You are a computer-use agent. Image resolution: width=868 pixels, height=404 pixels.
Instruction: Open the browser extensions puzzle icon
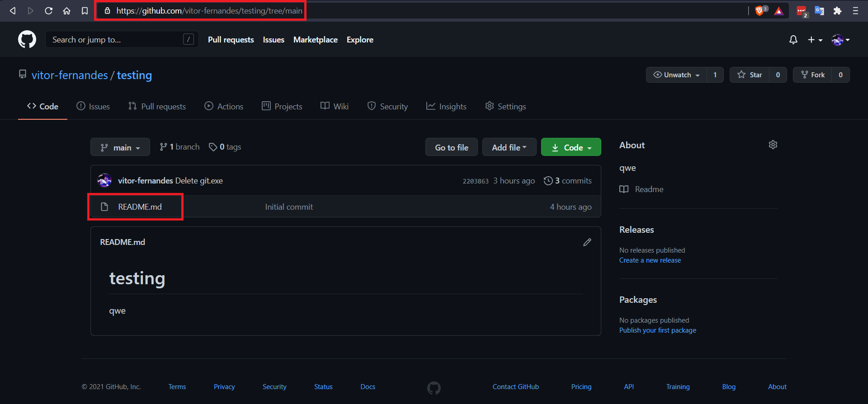click(837, 11)
